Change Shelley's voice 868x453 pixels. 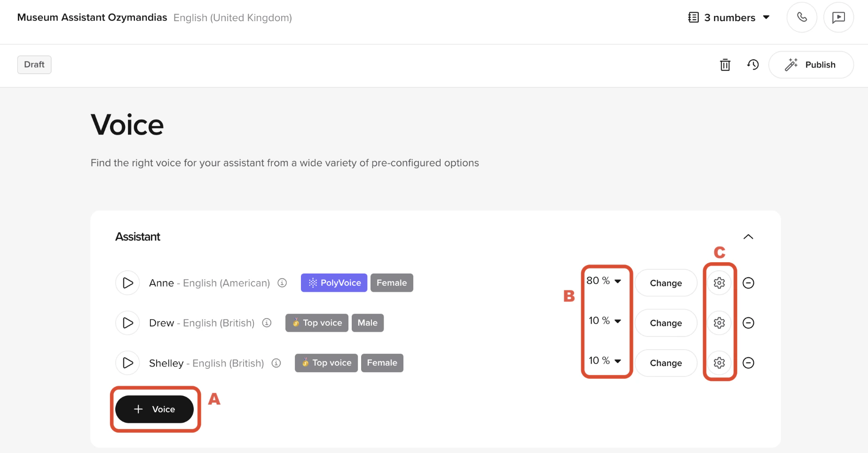tap(666, 362)
